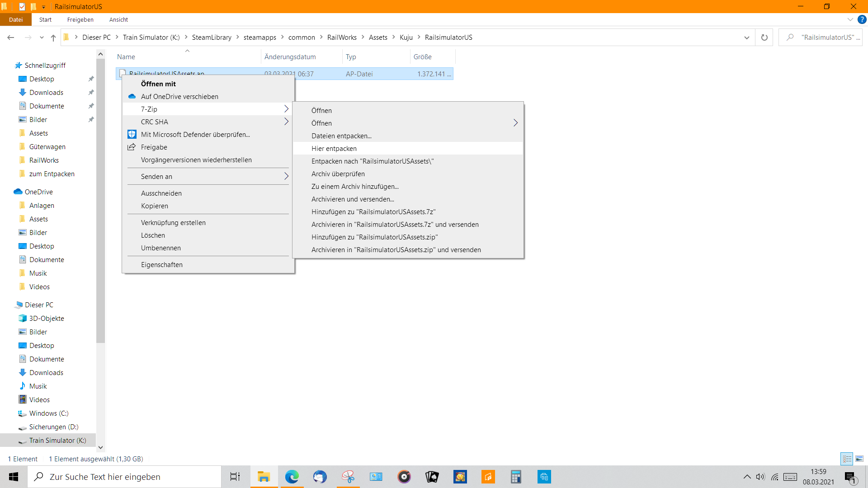868x488 pixels.
Task: Switch to details view icon in status bar
Action: (847, 459)
